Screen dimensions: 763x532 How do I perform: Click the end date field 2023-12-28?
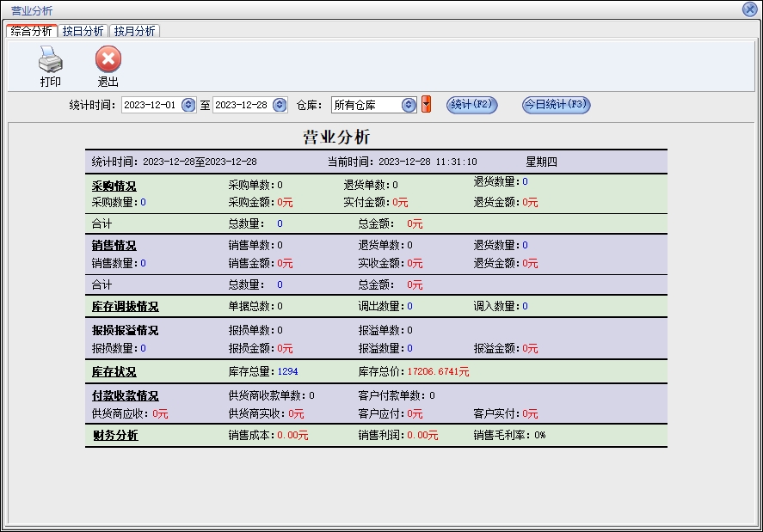[240, 105]
